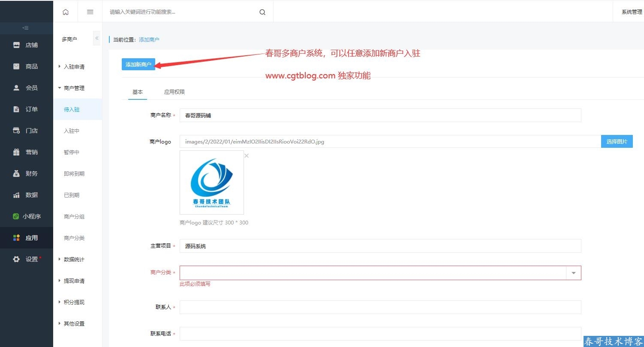
Task: Click the hamburger menu icon
Action: point(90,12)
